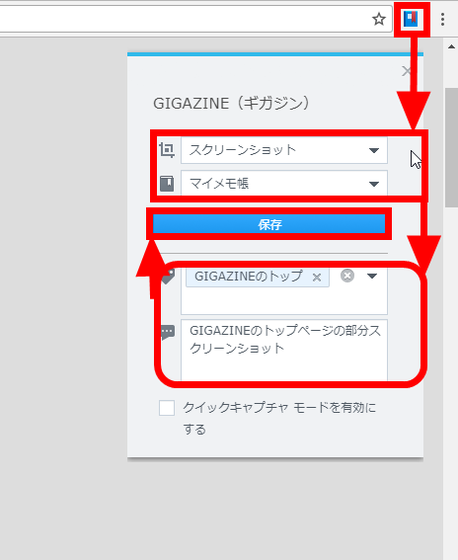Enable クイックキャプチャ モード checkbox
The height and width of the screenshot is (560, 458).
[x=167, y=408]
